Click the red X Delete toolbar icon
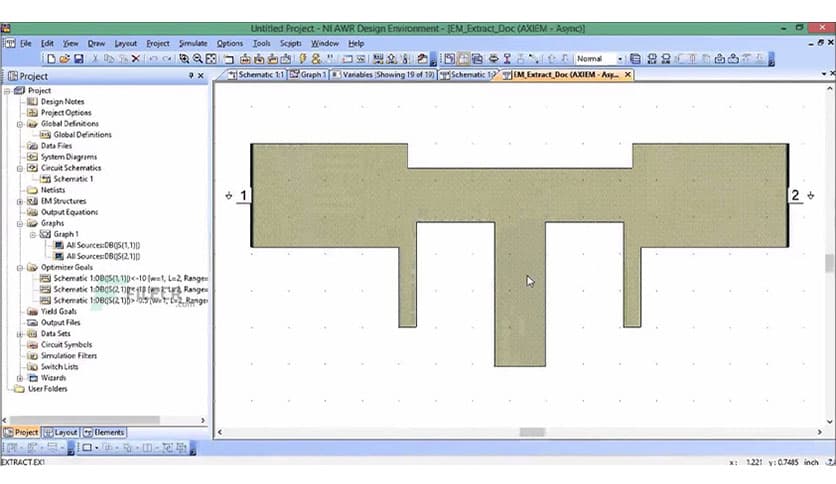This screenshot has height=484, width=836. coord(136,59)
